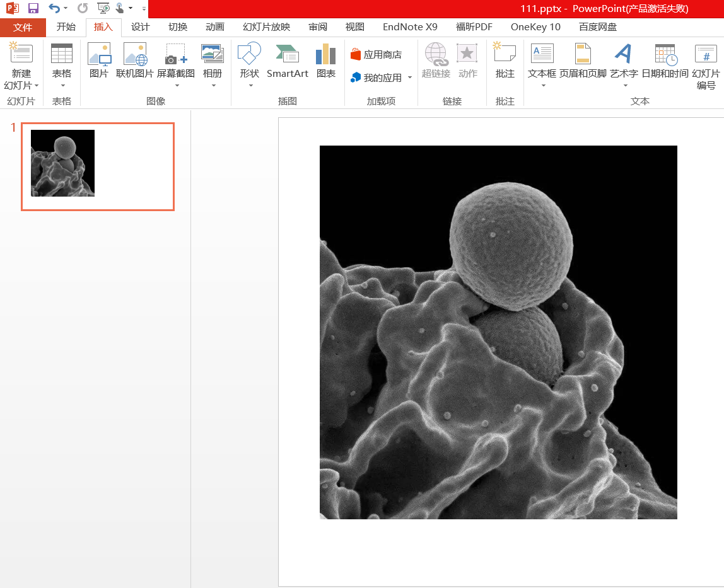Save the presentation with the floppy icon
The width and height of the screenshot is (724, 588).
point(33,8)
